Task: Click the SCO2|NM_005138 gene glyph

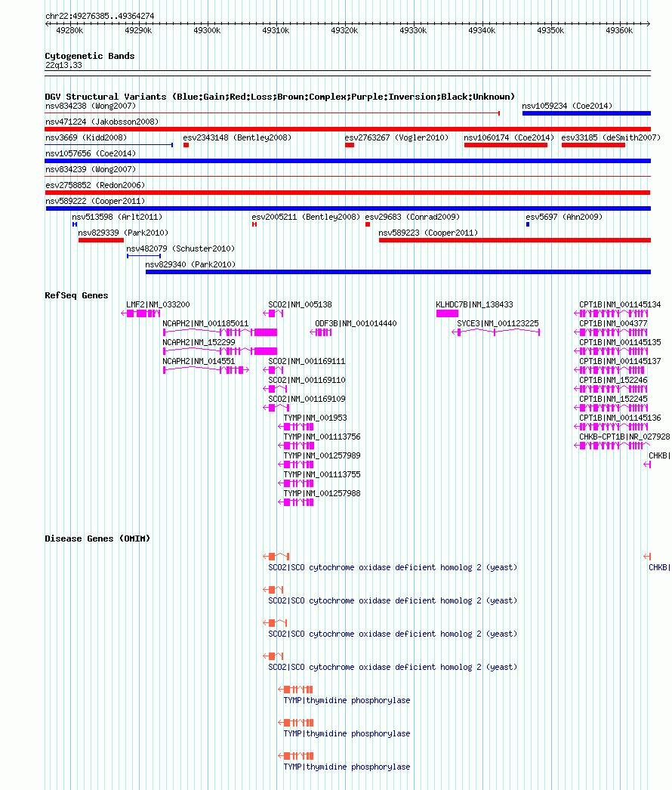Action: pyautogui.click(x=273, y=313)
